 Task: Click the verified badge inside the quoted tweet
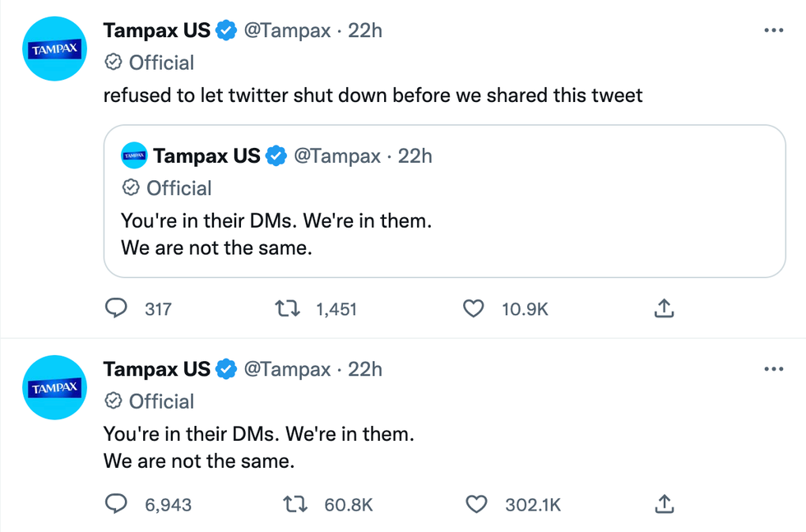point(276,155)
